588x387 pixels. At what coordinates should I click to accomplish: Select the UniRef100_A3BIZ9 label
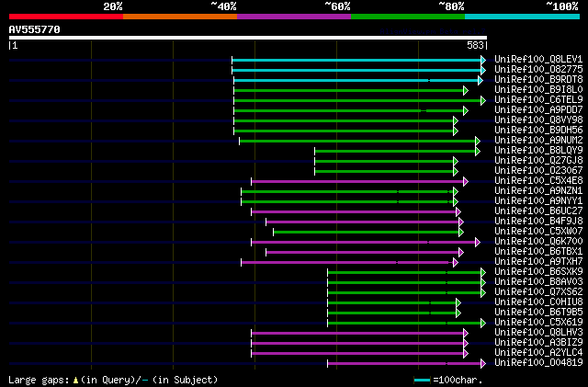[x=538, y=343]
